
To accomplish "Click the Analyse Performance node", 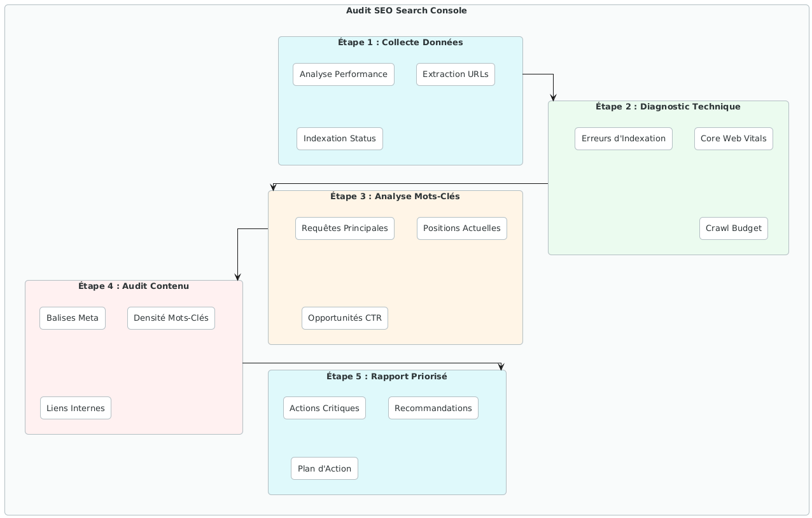I will [x=344, y=74].
